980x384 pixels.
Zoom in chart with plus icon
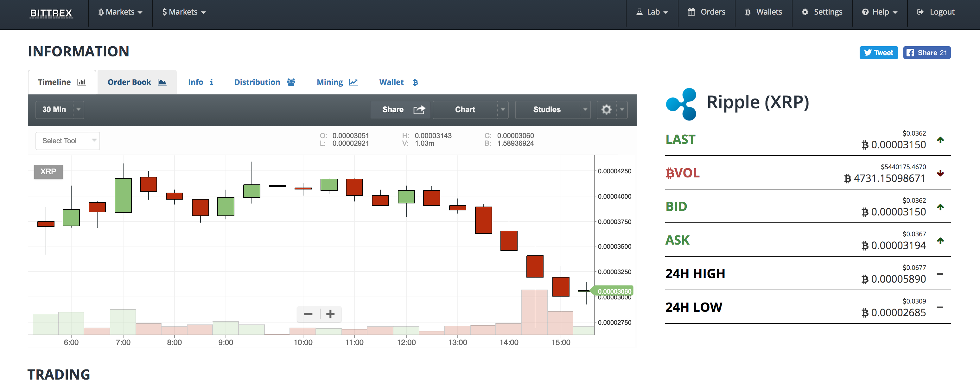[x=330, y=314]
